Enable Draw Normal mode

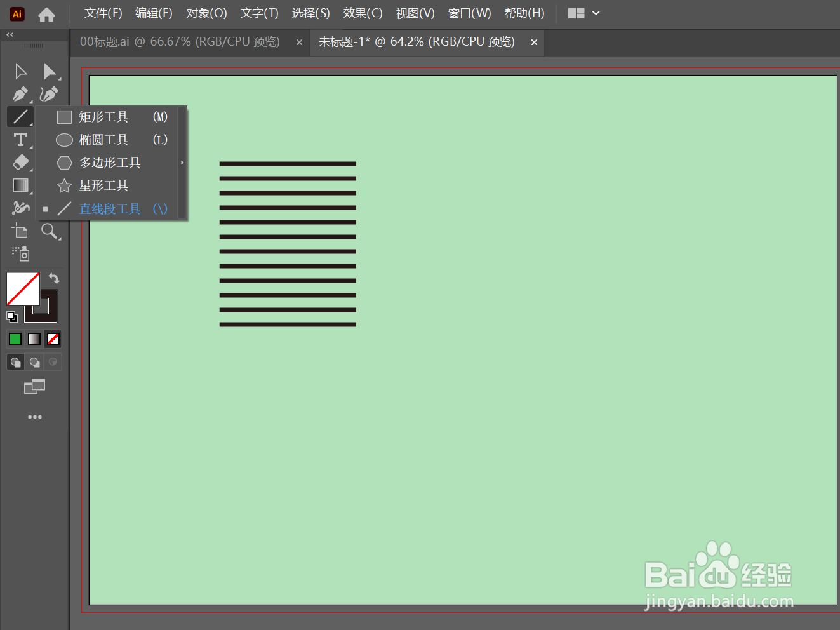point(15,362)
